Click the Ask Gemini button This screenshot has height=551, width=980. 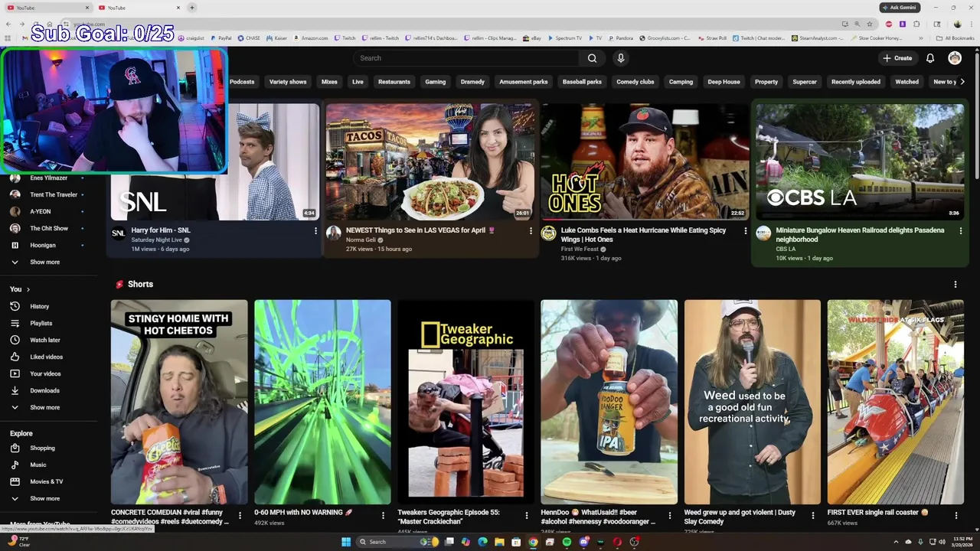coord(900,8)
